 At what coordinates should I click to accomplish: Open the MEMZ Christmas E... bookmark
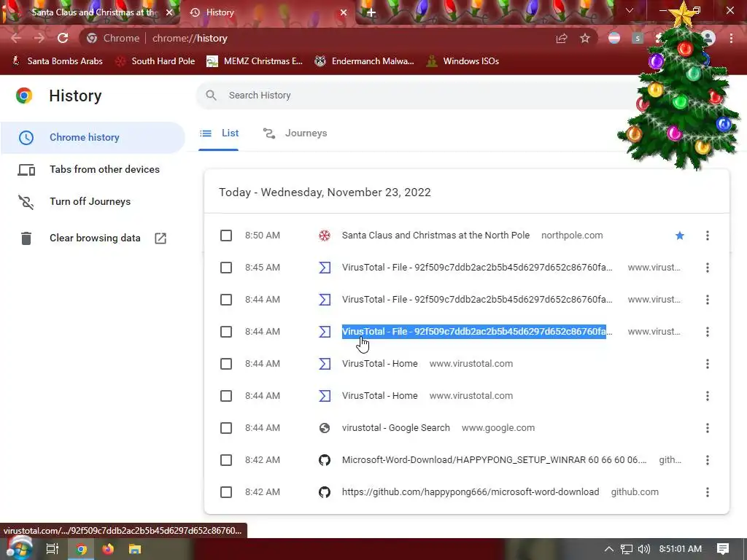point(255,61)
